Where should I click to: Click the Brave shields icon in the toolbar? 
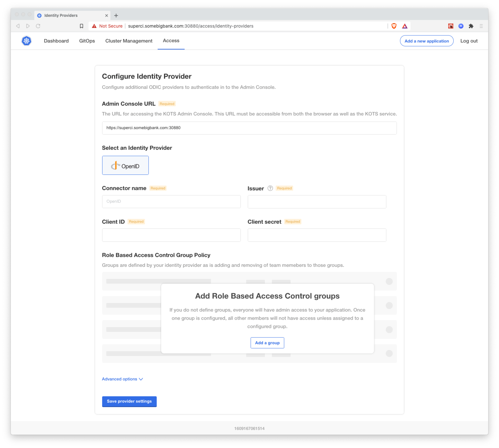coord(393,26)
